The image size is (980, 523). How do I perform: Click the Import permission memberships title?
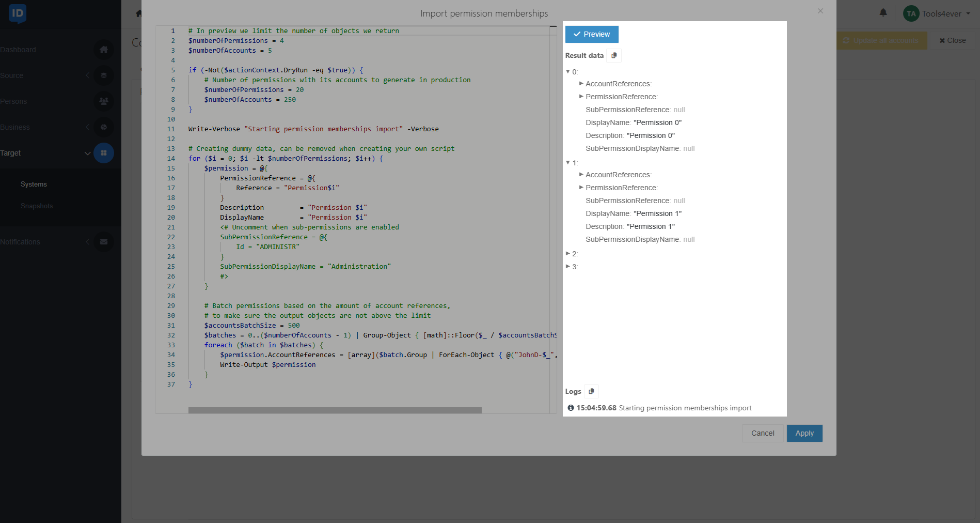pyautogui.click(x=484, y=13)
